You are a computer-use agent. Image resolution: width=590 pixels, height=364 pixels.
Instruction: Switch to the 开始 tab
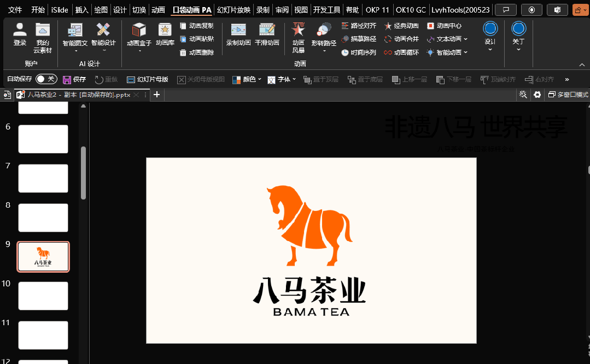click(38, 10)
